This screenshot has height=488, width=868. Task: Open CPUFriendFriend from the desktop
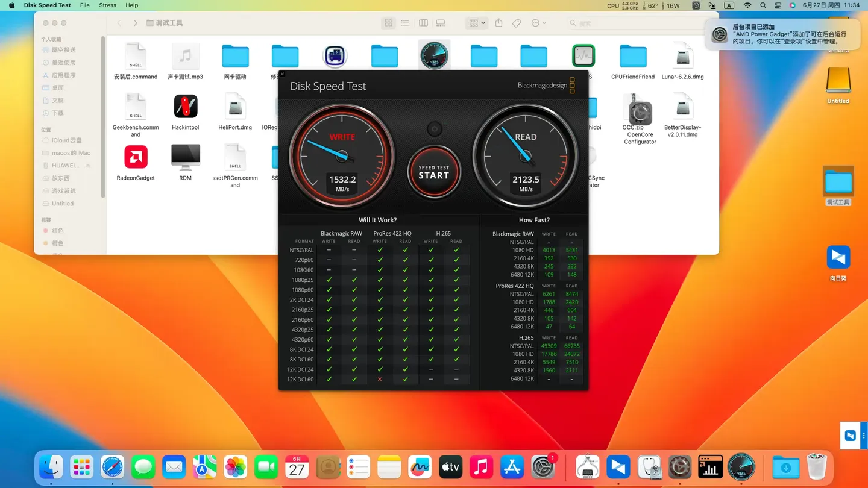(x=632, y=55)
